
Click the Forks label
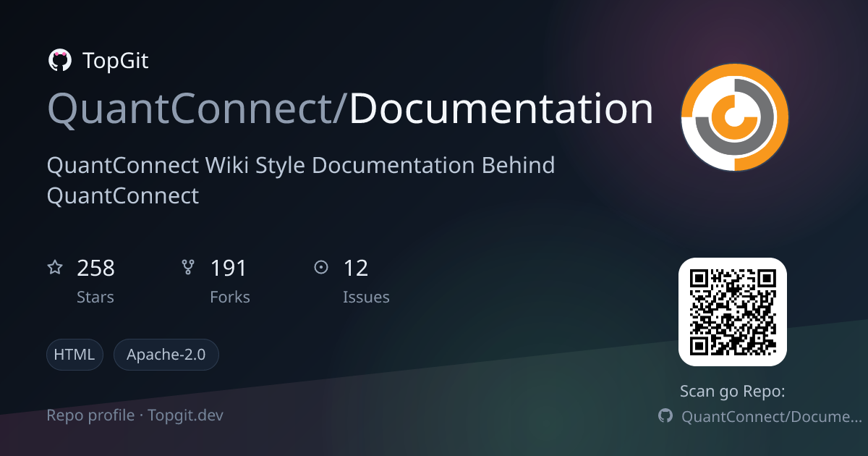click(x=230, y=297)
